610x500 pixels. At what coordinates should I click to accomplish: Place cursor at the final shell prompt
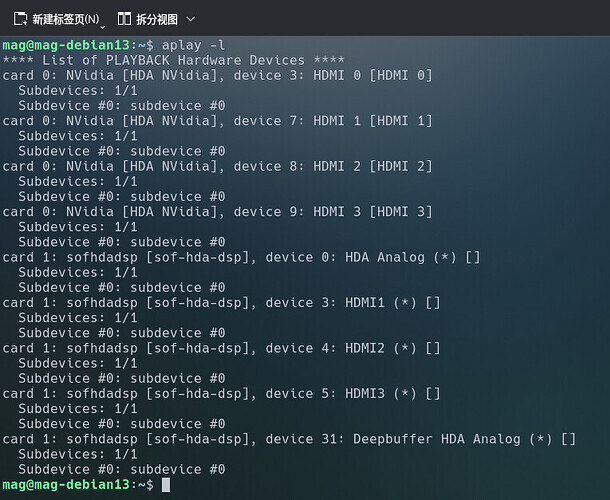click(x=150, y=485)
